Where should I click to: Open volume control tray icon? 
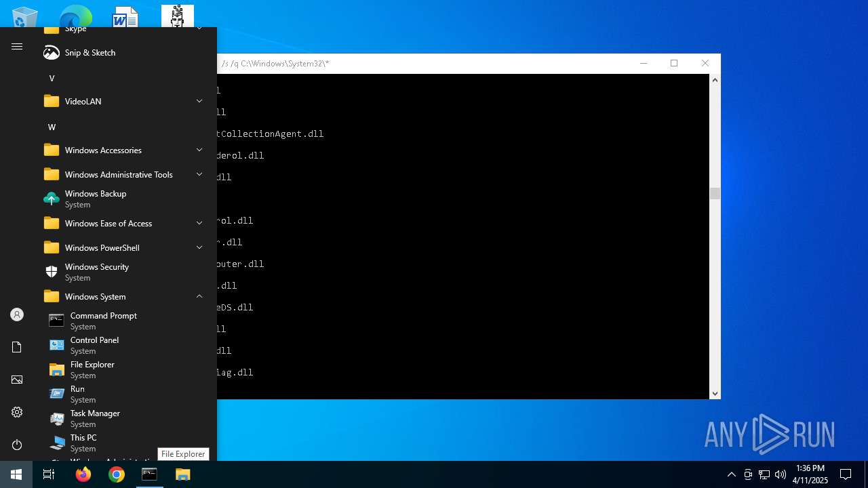point(781,474)
